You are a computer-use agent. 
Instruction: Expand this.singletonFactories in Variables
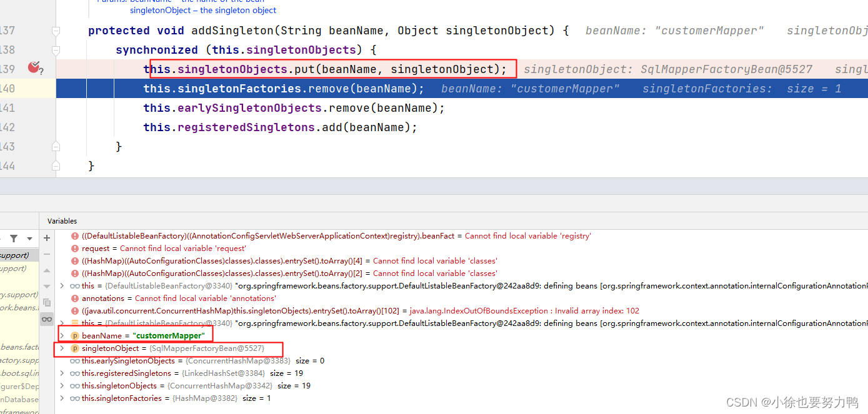(62, 398)
